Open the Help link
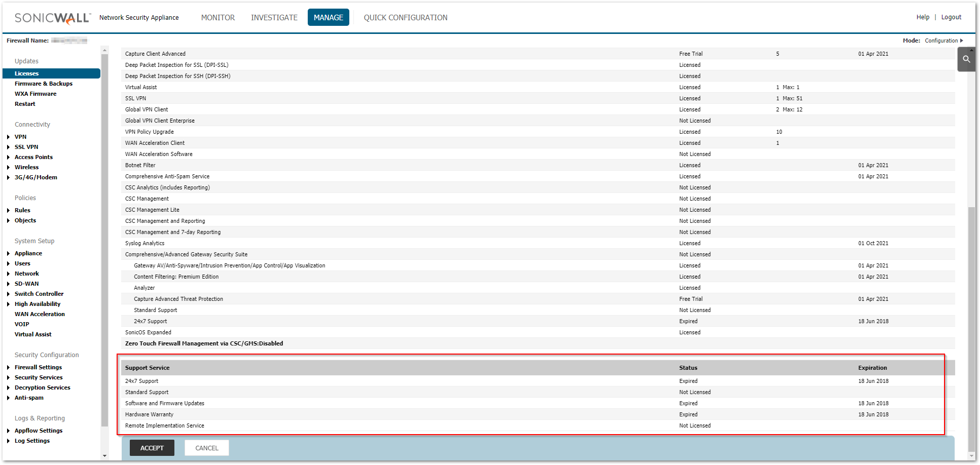Screen dimensions: 980x465 tap(922, 17)
